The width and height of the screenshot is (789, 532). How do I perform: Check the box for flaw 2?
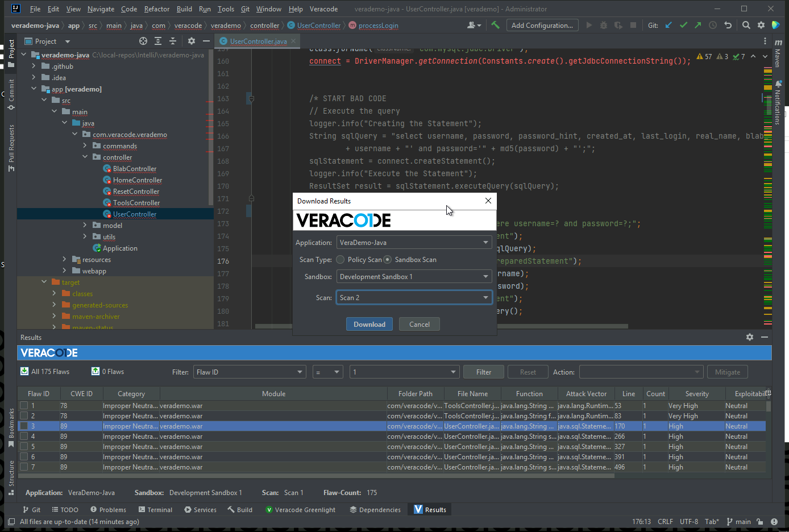24,415
